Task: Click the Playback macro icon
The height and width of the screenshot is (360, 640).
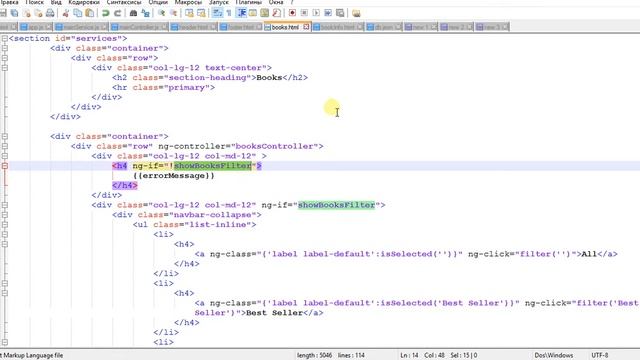Action: click(x=316, y=13)
